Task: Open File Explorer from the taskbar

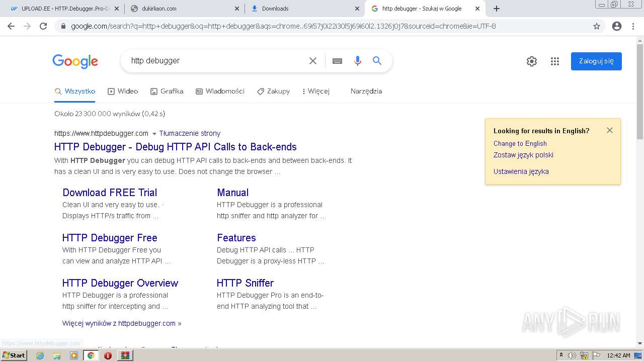Action: click(x=57, y=355)
